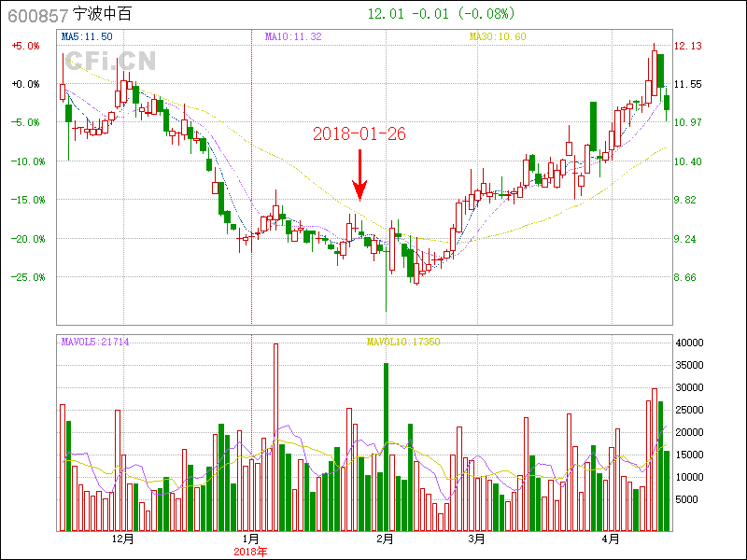Image resolution: width=747 pixels, height=560 pixels.
Task: Click the 9.24 price axis label
Action: click(685, 239)
